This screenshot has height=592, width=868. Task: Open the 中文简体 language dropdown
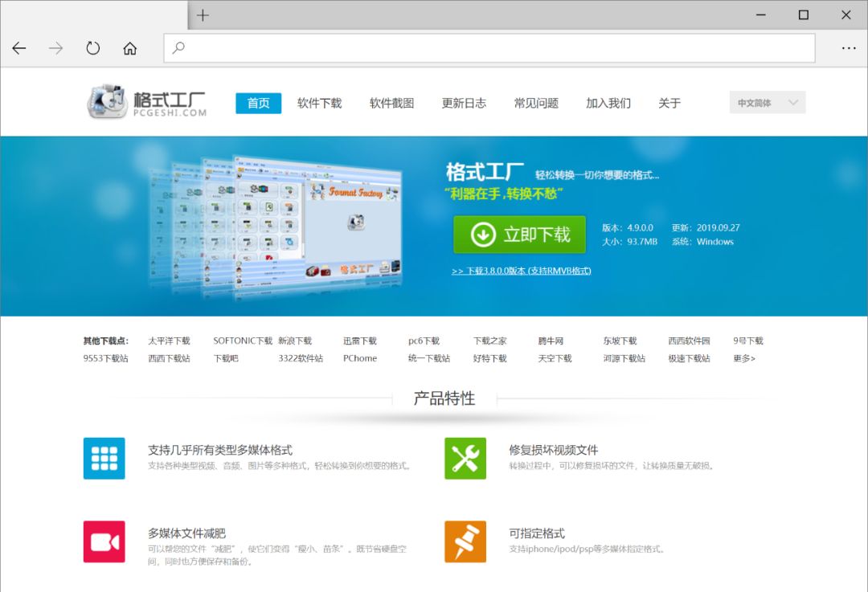coord(768,102)
